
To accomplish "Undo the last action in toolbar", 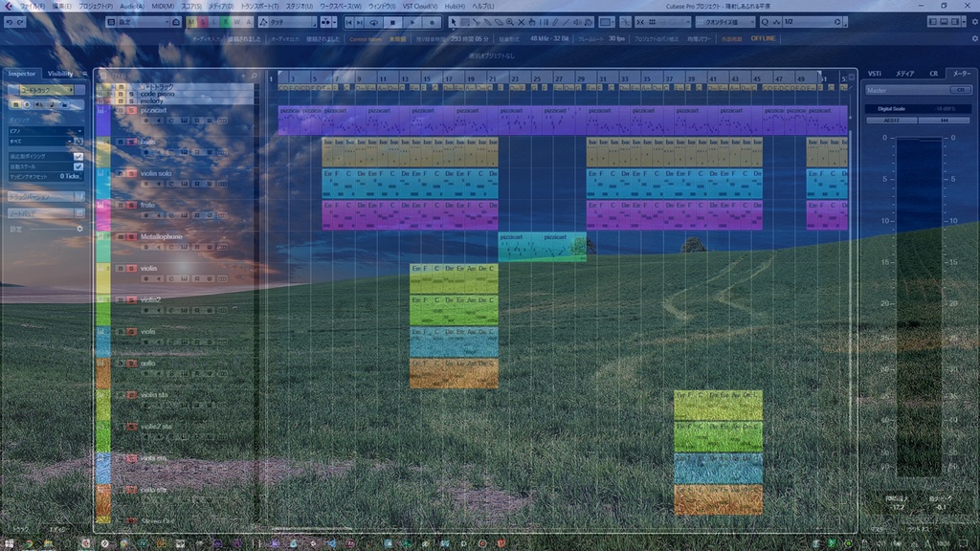I will coord(10,22).
